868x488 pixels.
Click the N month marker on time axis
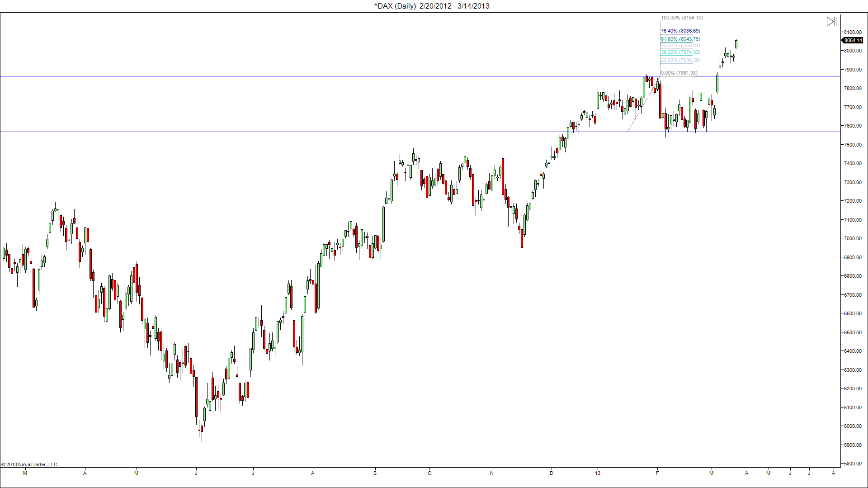(x=492, y=473)
